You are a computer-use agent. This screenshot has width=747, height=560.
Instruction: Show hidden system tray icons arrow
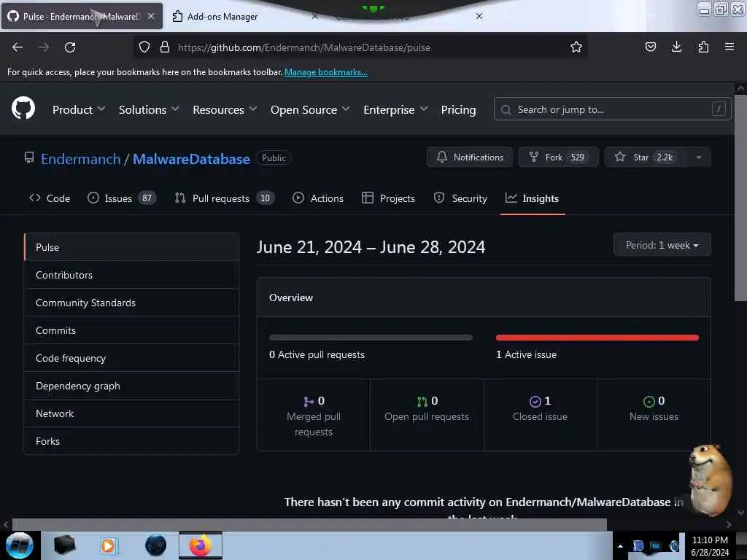click(x=620, y=546)
